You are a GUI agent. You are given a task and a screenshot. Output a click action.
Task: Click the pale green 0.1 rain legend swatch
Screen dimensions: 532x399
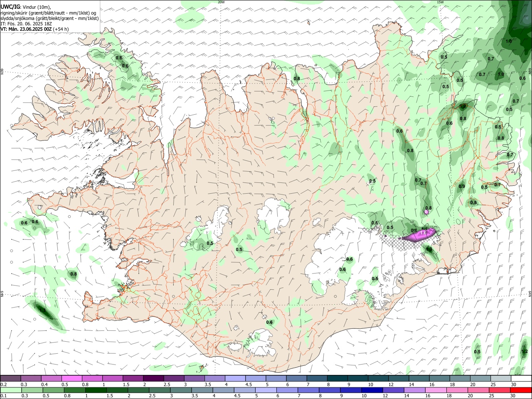(x=11, y=390)
